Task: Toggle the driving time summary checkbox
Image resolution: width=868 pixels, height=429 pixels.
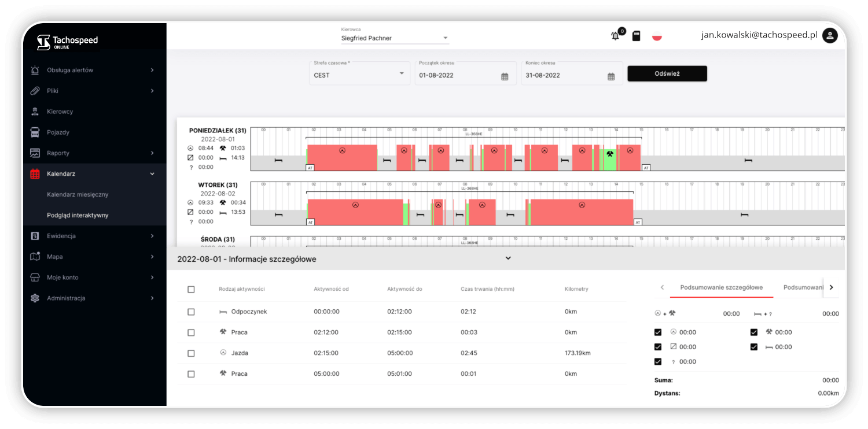Action: tap(658, 332)
